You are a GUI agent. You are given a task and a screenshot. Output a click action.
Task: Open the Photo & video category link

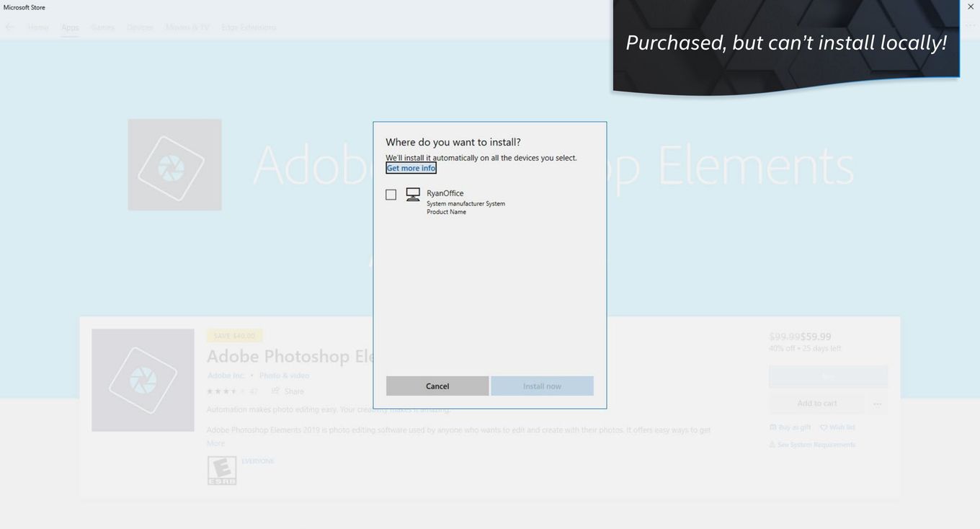[x=284, y=375]
